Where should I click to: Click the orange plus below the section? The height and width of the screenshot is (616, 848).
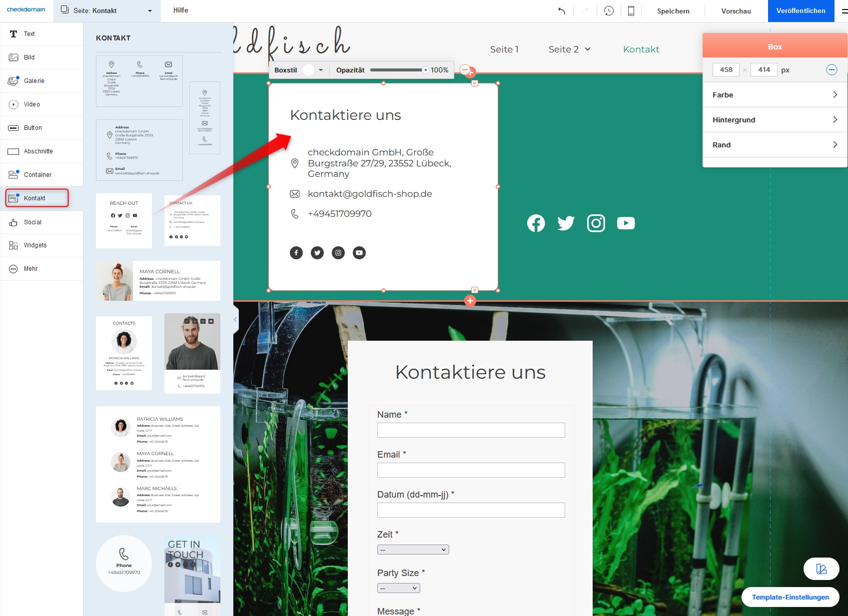click(470, 301)
